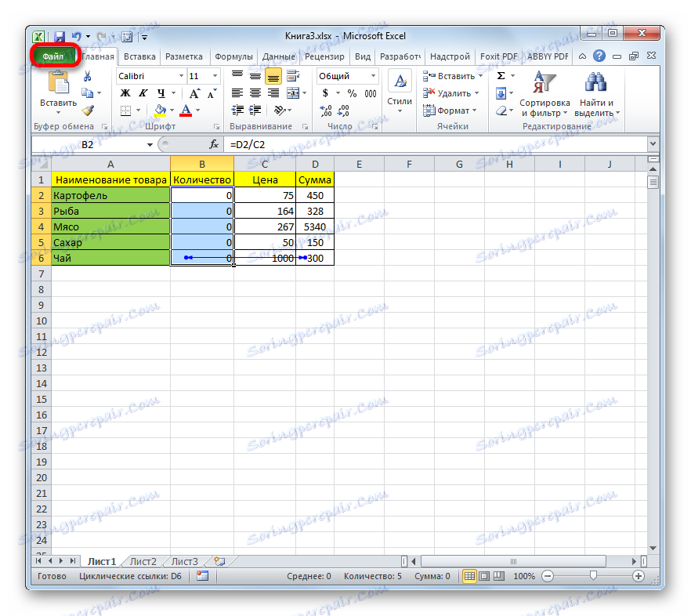Click the red font color A

(186, 111)
